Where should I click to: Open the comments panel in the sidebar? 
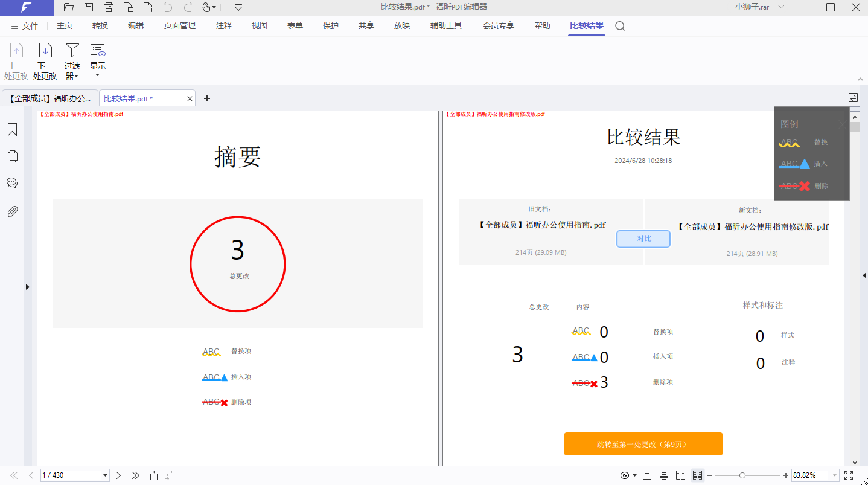click(12, 183)
